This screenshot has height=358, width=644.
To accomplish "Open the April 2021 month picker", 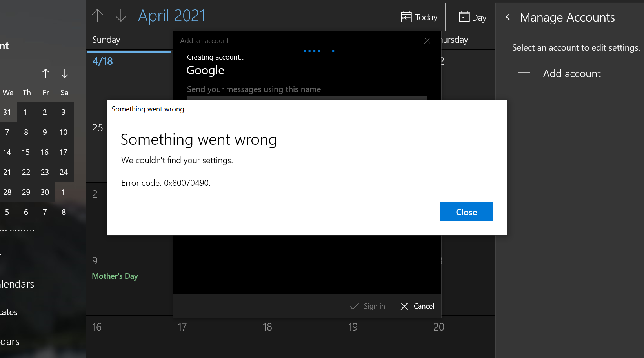I will 171,16.
